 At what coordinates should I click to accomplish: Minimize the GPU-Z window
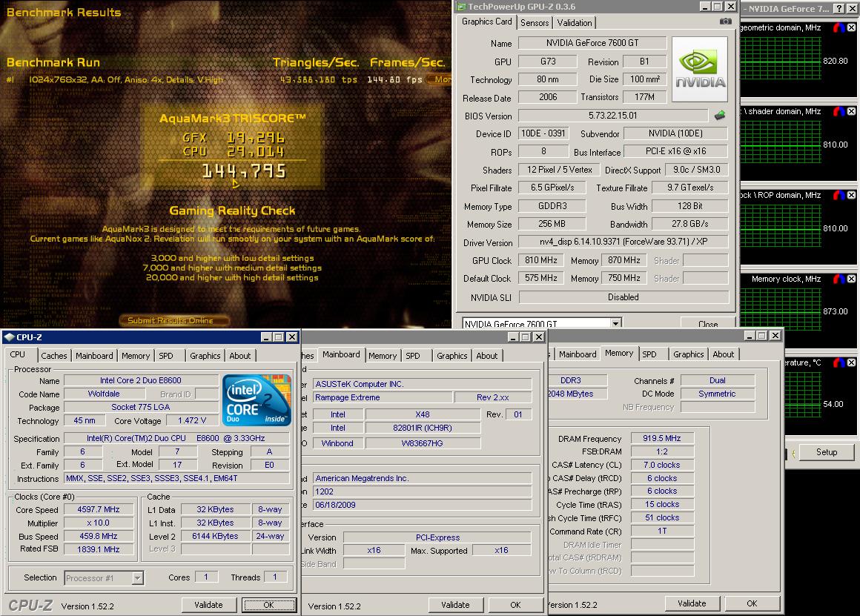coord(705,7)
